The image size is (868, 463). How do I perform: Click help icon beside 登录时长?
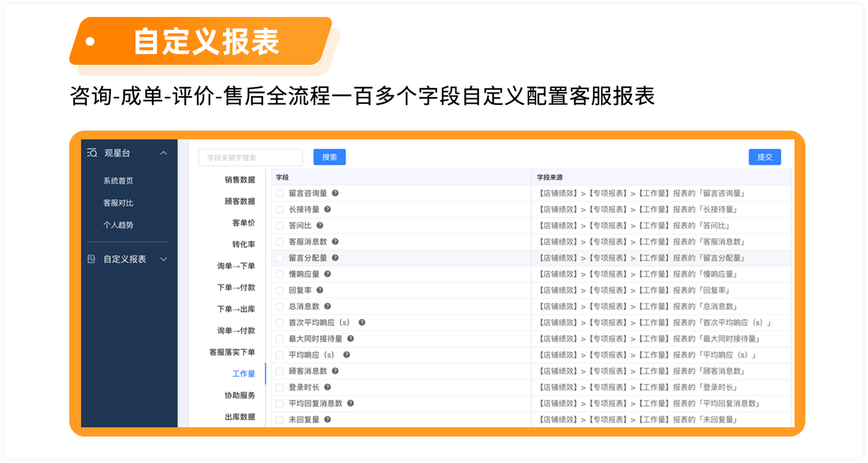(327, 387)
